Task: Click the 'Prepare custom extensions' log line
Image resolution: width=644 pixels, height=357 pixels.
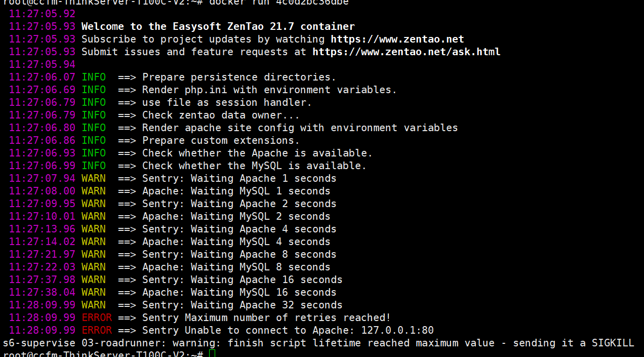Action: [x=221, y=140]
